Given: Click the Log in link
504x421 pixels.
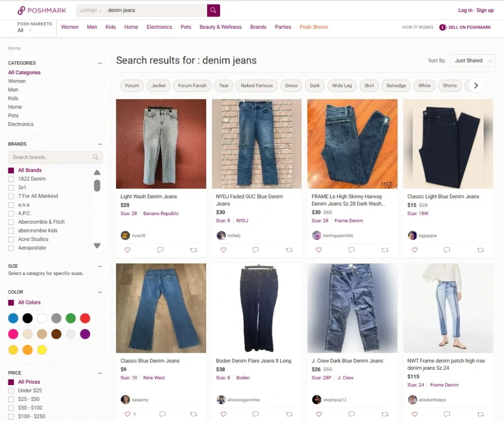Looking at the screenshot, I should 465,9.
